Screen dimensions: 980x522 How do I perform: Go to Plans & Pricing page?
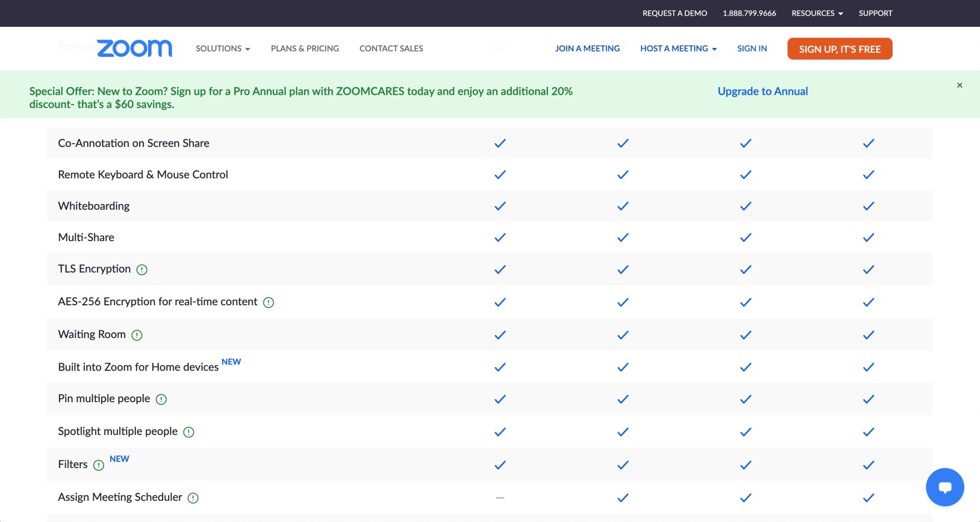(305, 48)
